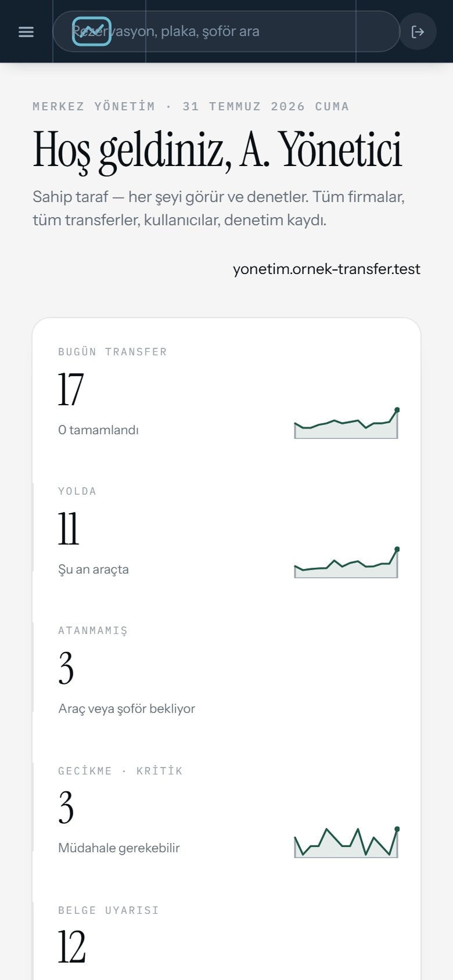The width and height of the screenshot is (453, 980).
Task: Open the Gecikme · Kritik sparkline chart
Action: point(346,842)
